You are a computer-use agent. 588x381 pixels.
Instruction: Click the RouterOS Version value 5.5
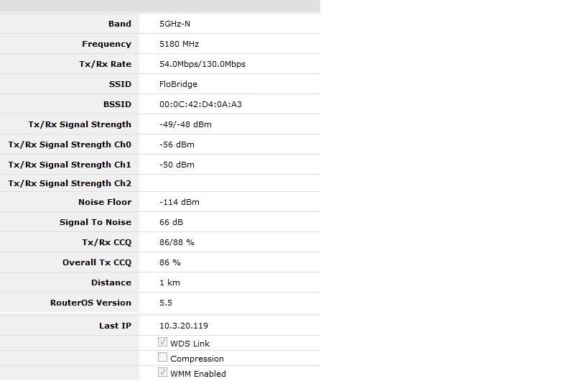click(166, 303)
